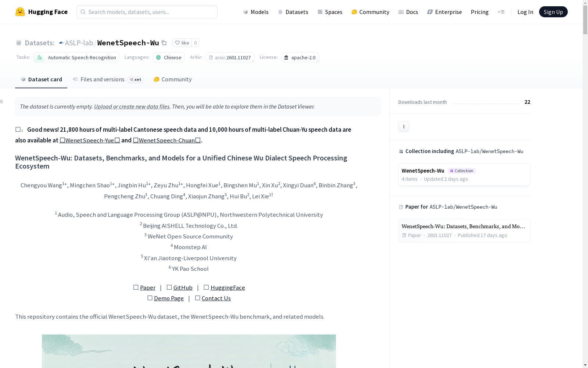Click the scrollbar up arrow

click(585, 3)
